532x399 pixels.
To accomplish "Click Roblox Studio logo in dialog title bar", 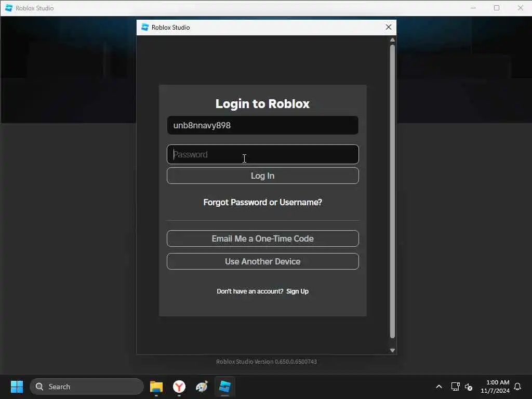I will coord(145,27).
